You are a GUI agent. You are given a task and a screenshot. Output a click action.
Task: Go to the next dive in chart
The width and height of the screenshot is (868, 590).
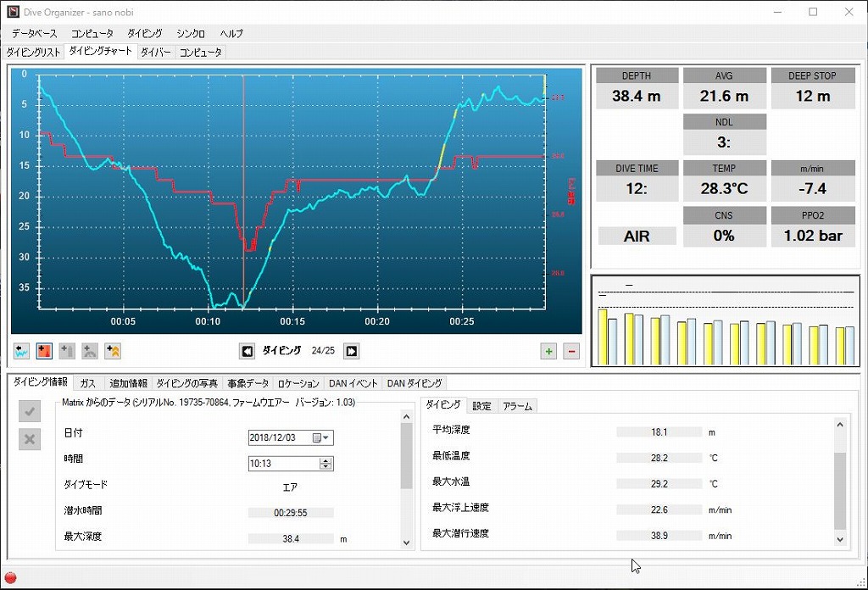351,351
